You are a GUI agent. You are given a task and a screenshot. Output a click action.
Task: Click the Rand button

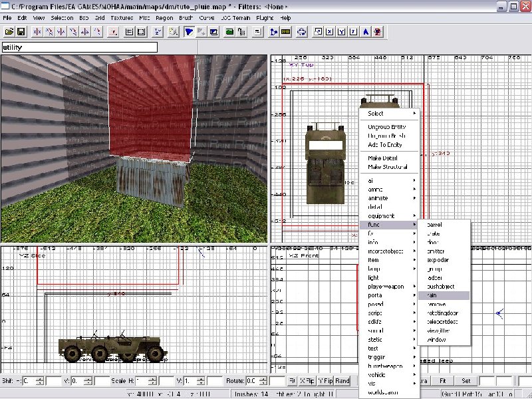coord(342,380)
